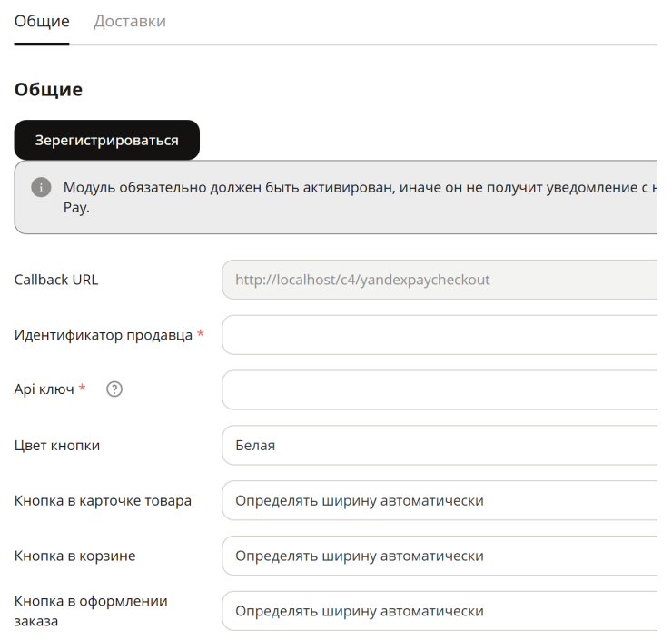Click the Callback URL field
The image size is (672, 640).
[440, 280]
